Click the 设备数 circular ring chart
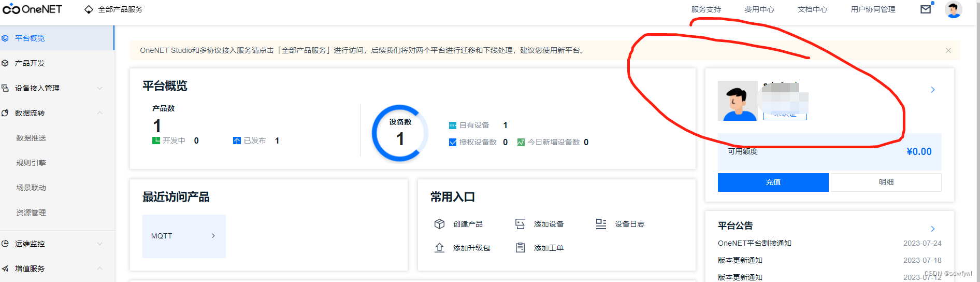980x282 pixels. (400, 133)
